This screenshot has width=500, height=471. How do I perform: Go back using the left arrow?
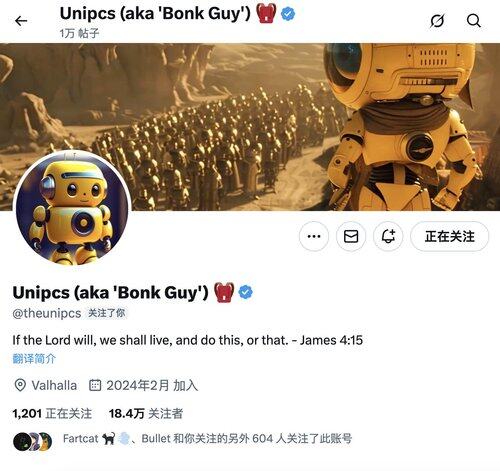click(x=21, y=21)
